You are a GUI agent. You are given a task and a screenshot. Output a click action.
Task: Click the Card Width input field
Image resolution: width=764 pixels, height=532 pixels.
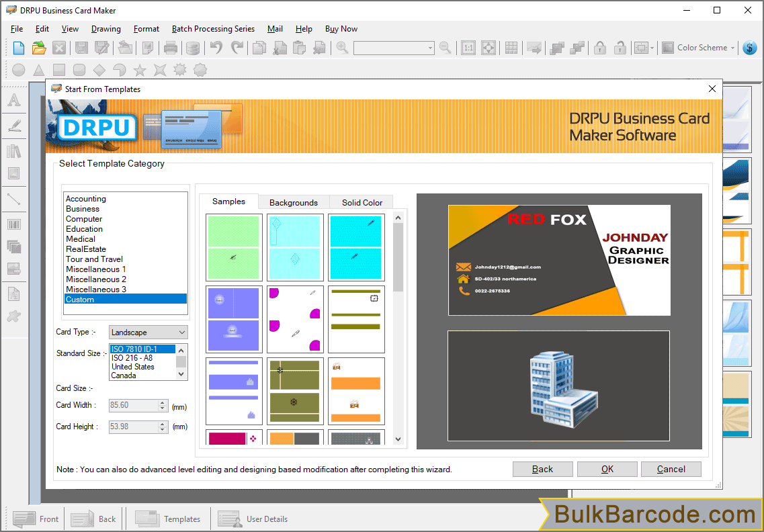point(134,405)
